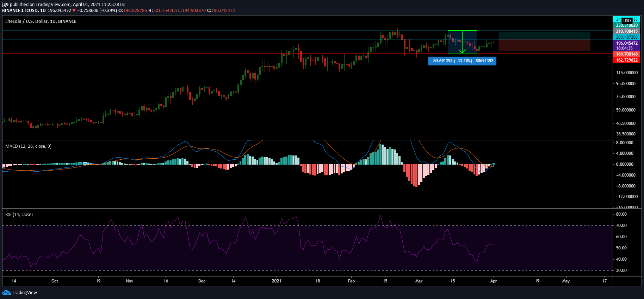Click the MACD (12, 26, close, 9) legend
This screenshot has height=299, width=644.
pyautogui.click(x=29, y=146)
